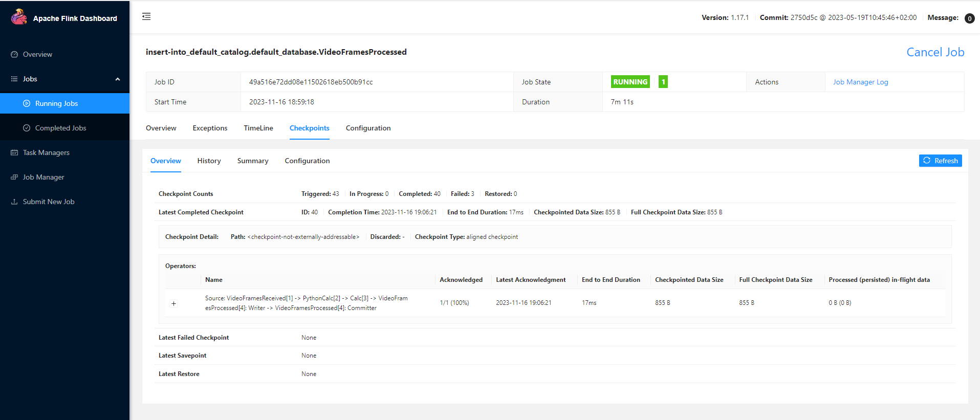Click the End to End Duration column header
The width and height of the screenshot is (980, 420).
[611, 280]
